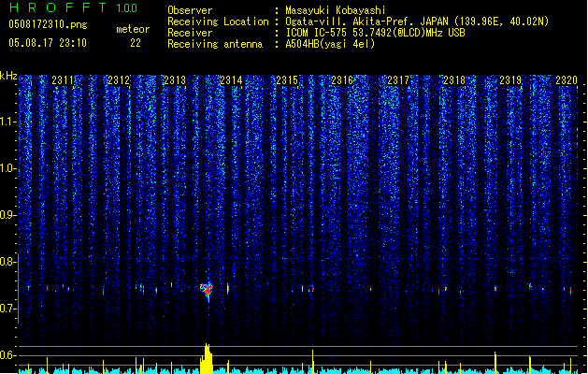Image resolution: width=588 pixels, height=374 pixels.
Task: Click the version number 1.0.0
Action: pyautogui.click(x=127, y=8)
